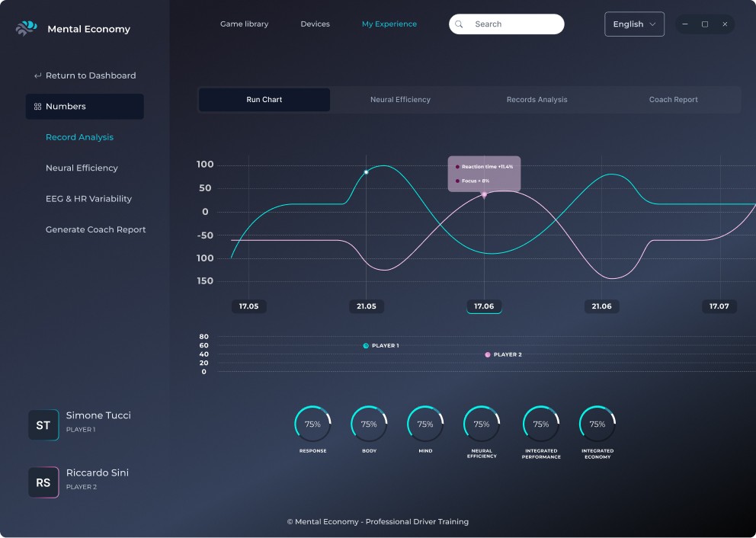Click the grid icon next to Numbers
This screenshot has width=756, height=538.
[x=37, y=107]
